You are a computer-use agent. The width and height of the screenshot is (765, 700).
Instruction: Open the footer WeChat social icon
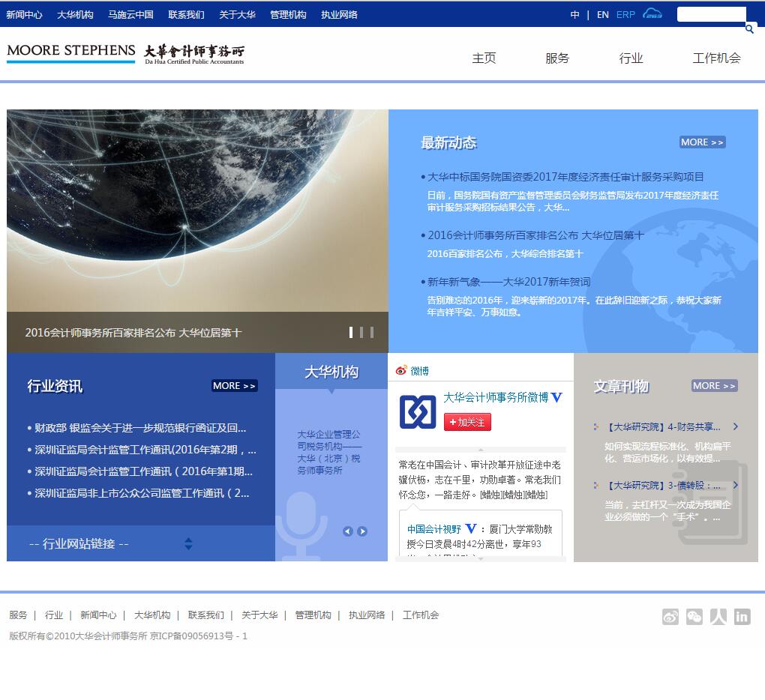tap(694, 617)
